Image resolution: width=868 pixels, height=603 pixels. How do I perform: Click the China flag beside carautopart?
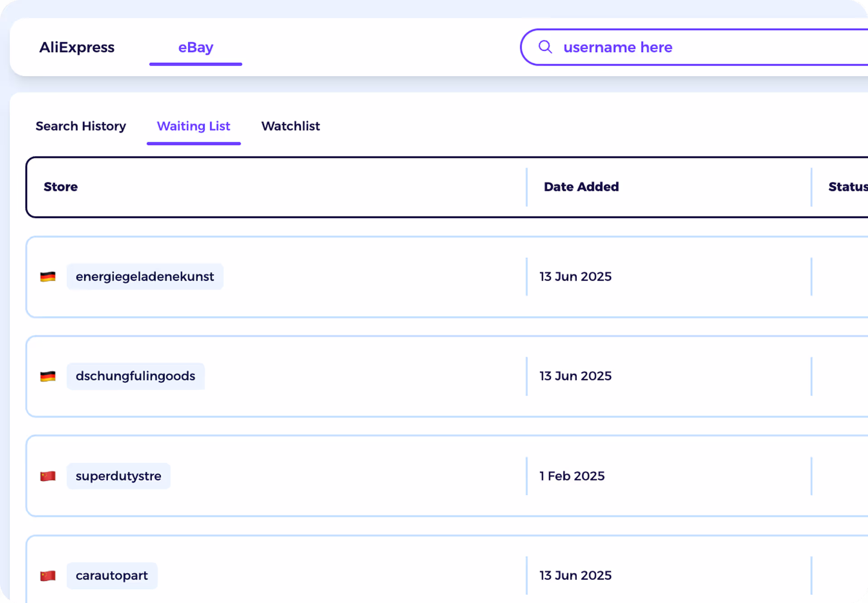[x=48, y=575]
